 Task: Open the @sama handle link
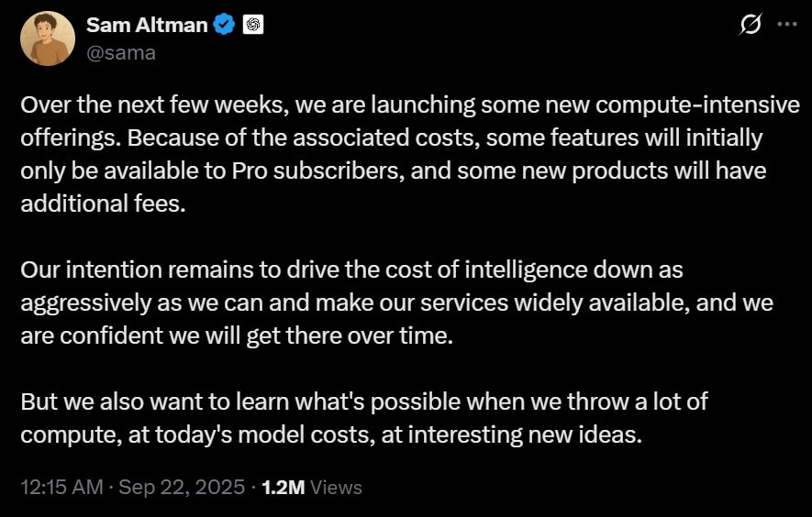tap(121, 53)
